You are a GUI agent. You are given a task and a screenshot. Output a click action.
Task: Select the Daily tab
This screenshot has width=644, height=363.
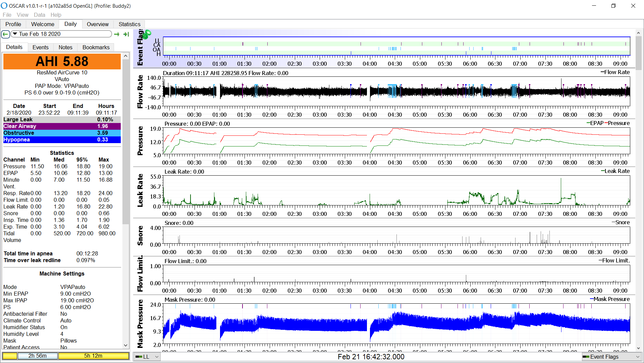coord(70,24)
